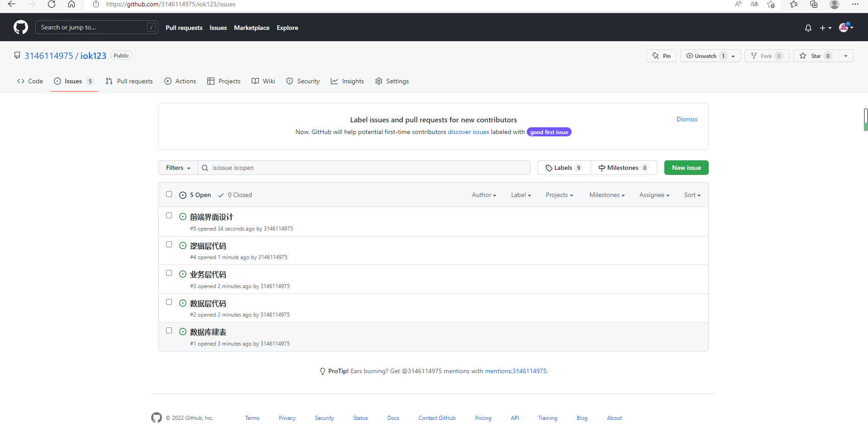This screenshot has width=868, height=438.
Task: Pin this repository with Pin button
Action: [661, 56]
